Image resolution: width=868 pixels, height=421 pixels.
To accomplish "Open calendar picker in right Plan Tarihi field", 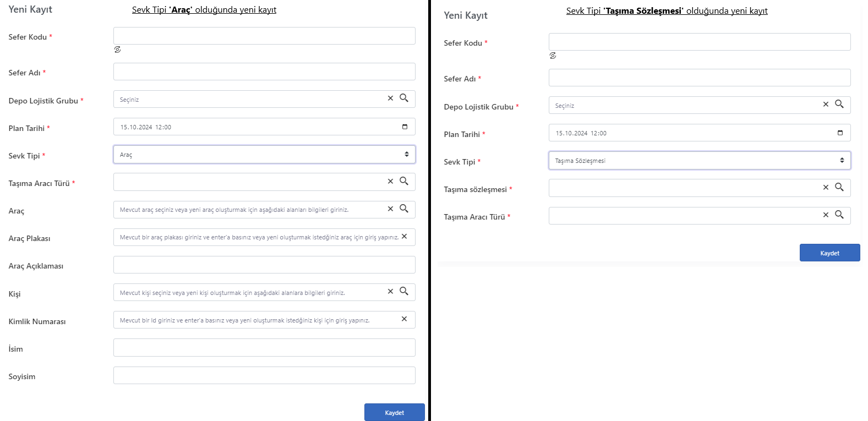I will click(840, 133).
